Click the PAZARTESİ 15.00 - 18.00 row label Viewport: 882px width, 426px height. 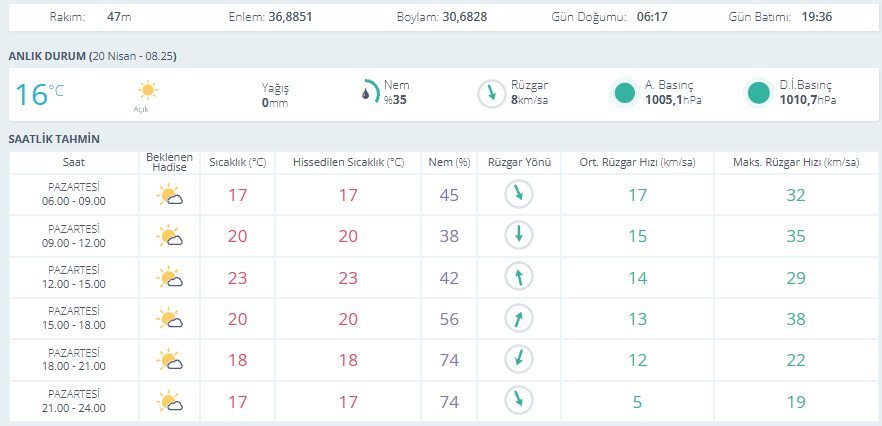pos(74,319)
